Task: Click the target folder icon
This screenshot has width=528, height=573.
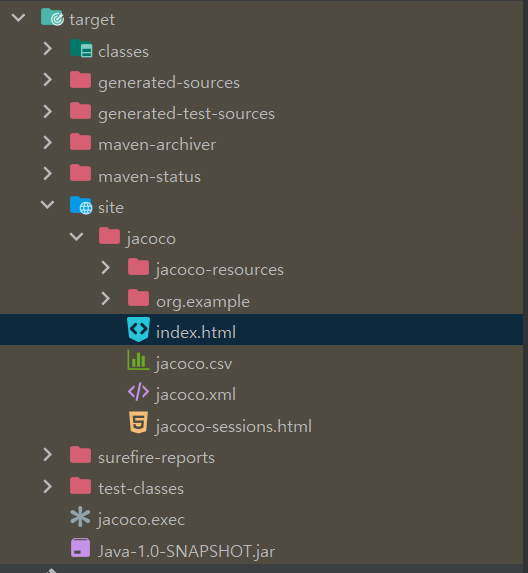Action: tap(52, 18)
